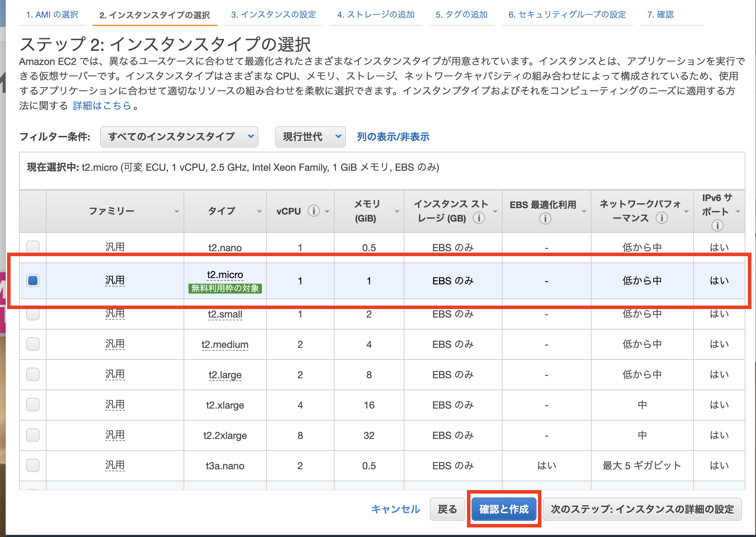The height and width of the screenshot is (537, 756).
Task: Click t2.small type name
Action: (x=225, y=314)
